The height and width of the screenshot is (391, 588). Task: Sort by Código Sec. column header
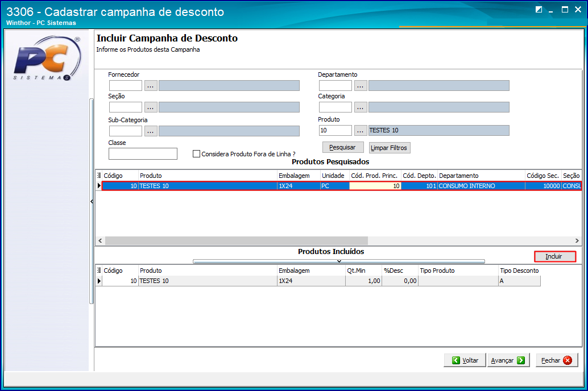(x=543, y=176)
